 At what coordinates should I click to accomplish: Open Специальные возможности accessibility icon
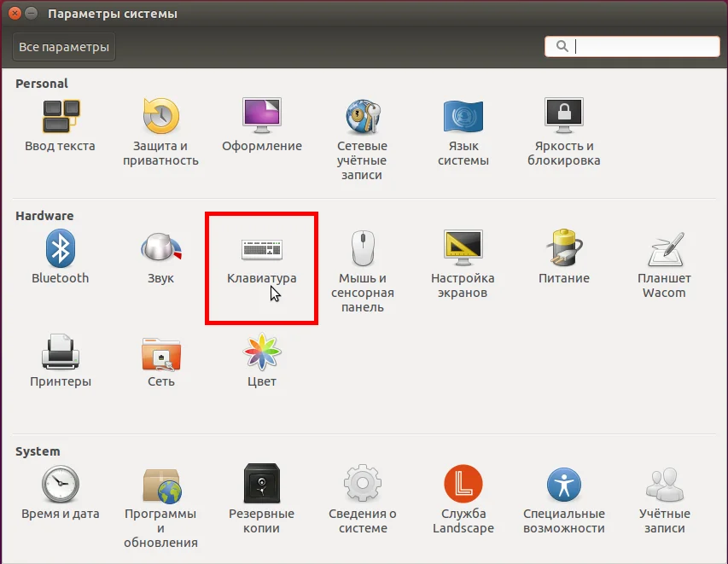[x=563, y=485]
